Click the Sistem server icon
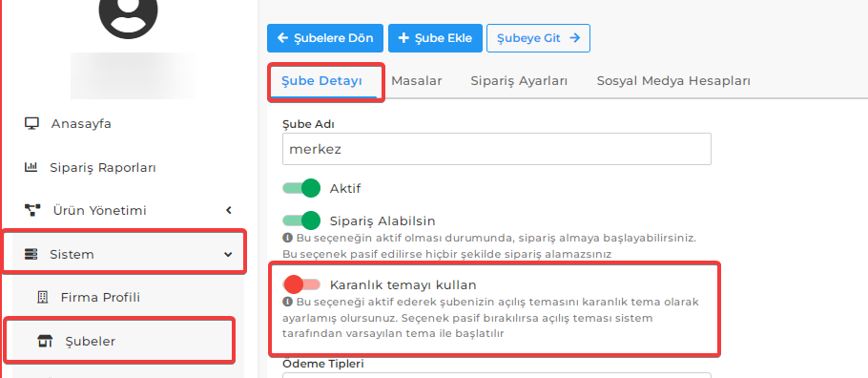Viewport: 868px width, 378px height. 31,255
